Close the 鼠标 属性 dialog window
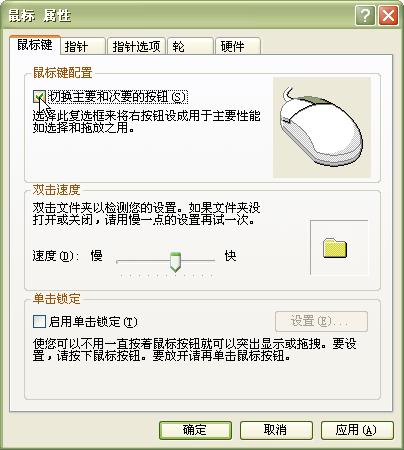This screenshot has width=404, height=450. click(x=388, y=16)
